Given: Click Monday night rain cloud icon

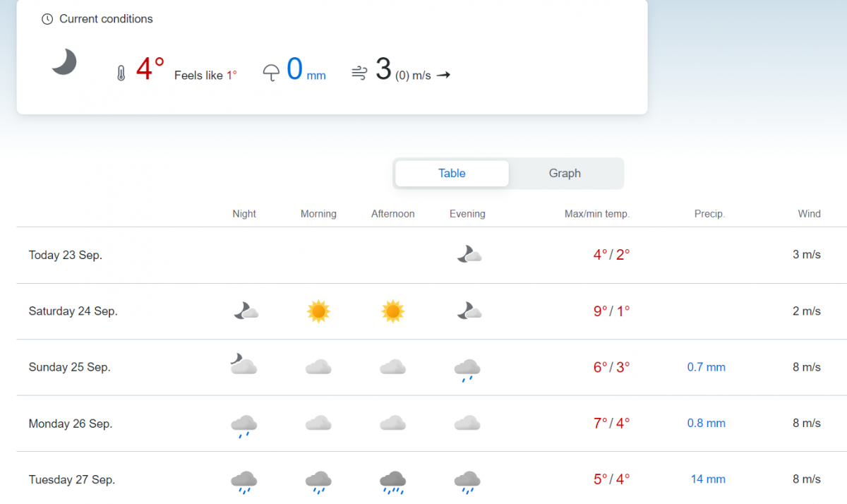Looking at the screenshot, I should 244,426.
